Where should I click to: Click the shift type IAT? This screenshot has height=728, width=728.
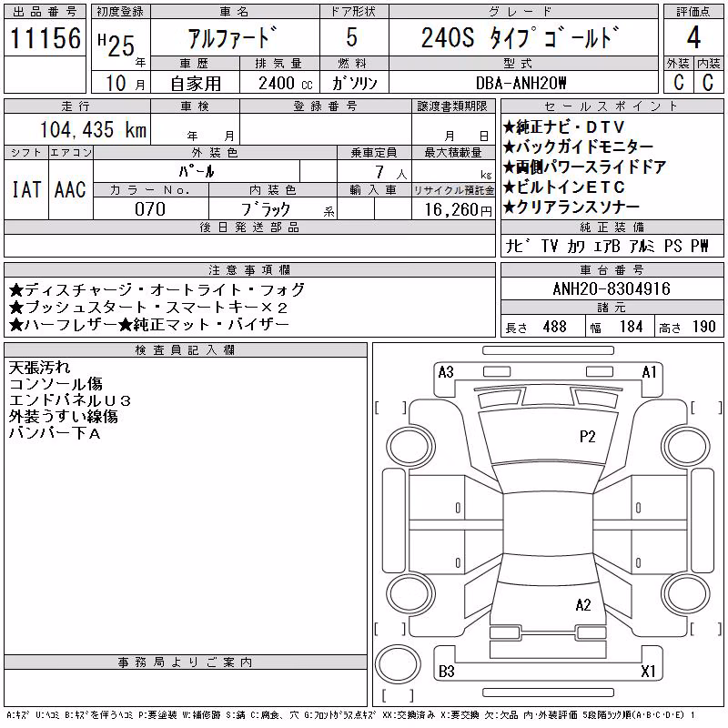(x=26, y=189)
